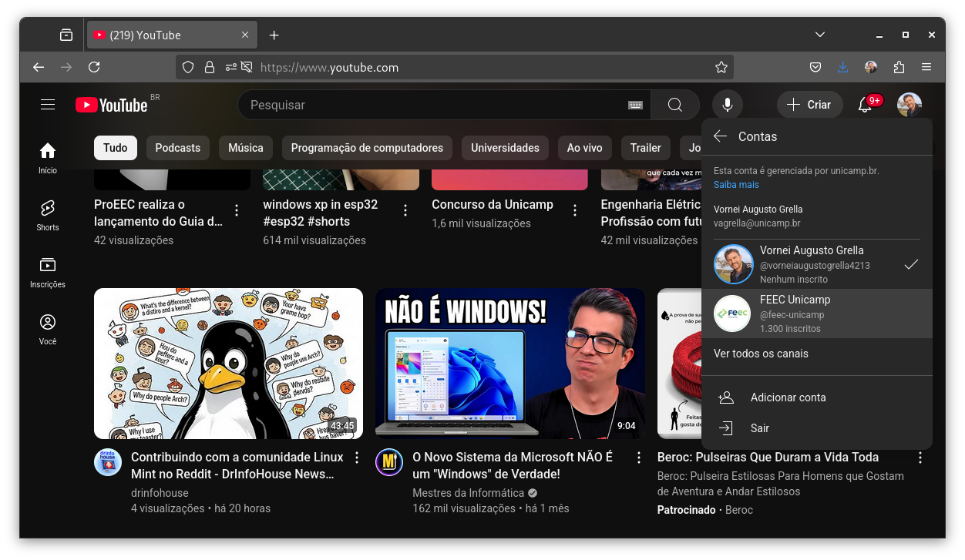Screen dimensions: 965x560
Task: Select the Ao vivo filter chip
Action: [x=585, y=148]
